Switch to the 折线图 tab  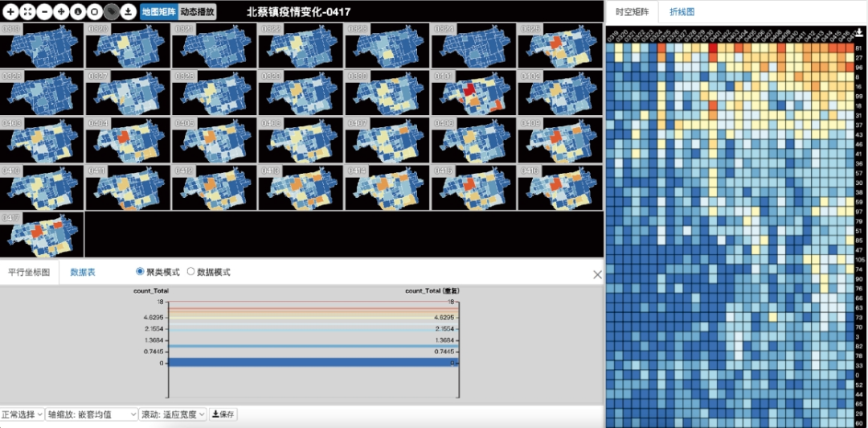682,12
